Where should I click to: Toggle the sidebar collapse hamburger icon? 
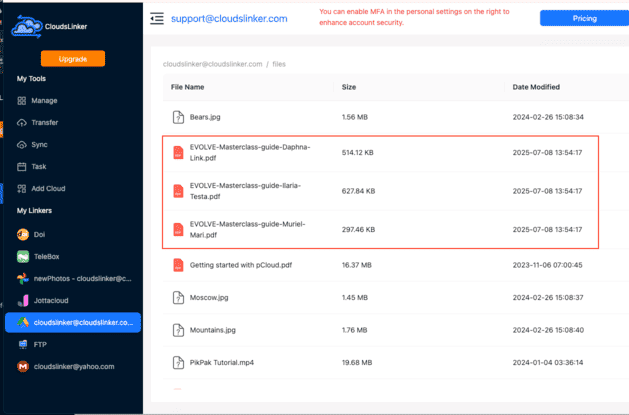coord(157,18)
